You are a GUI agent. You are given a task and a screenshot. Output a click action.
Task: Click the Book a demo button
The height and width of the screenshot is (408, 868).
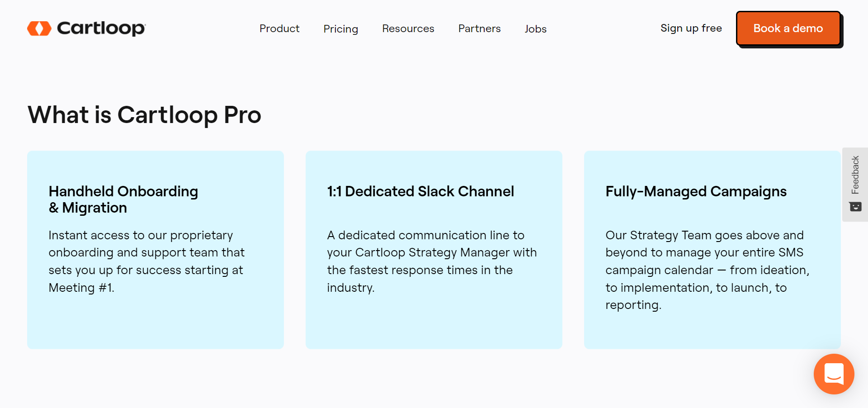(x=788, y=28)
